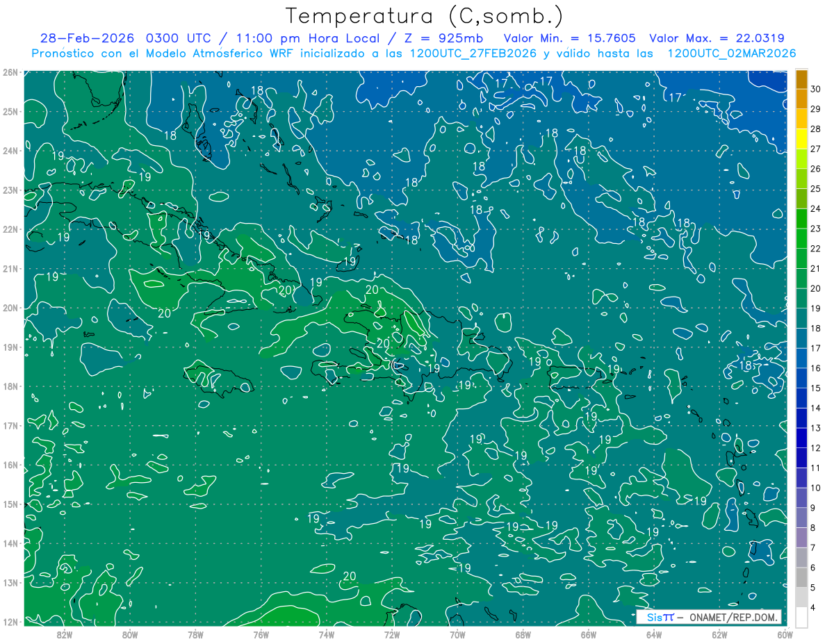This screenshot has width=834, height=644.
Task: Click the 'Temperatura (C,somb.)' chart title
Action: pyautogui.click(x=425, y=17)
